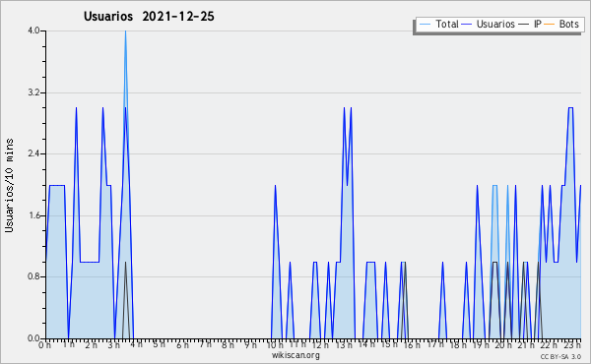Click the '0 h' x-axis label
591x364 pixels.
pyautogui.click(x=45, y=345)
